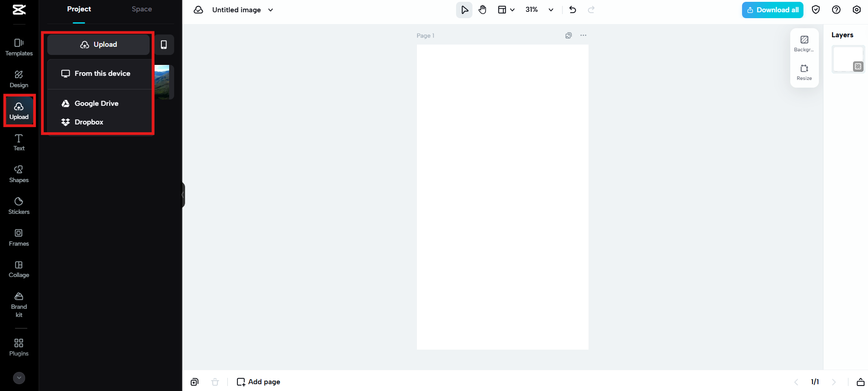Click the upload-from-phone icon
This screenshot has width=868, height=391.
164,45
